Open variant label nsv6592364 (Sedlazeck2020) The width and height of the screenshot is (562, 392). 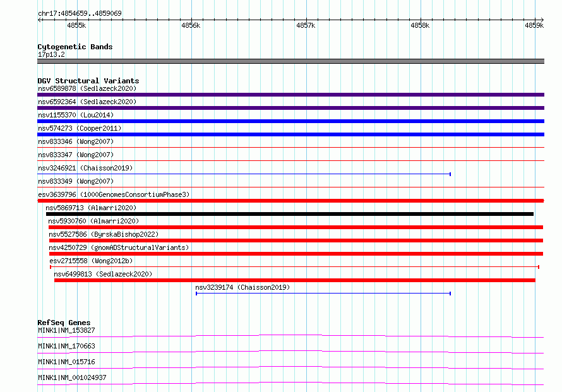coord(87,102)
